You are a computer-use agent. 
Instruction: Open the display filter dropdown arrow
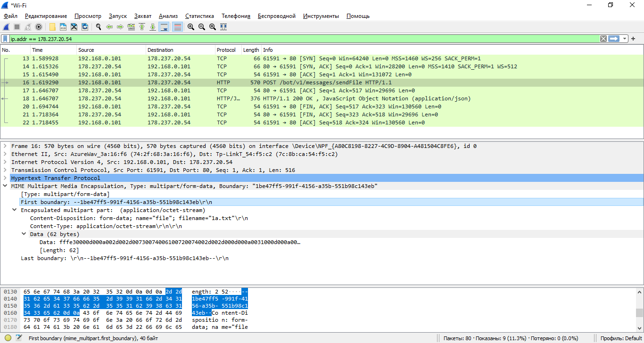(x=624, y=38)
